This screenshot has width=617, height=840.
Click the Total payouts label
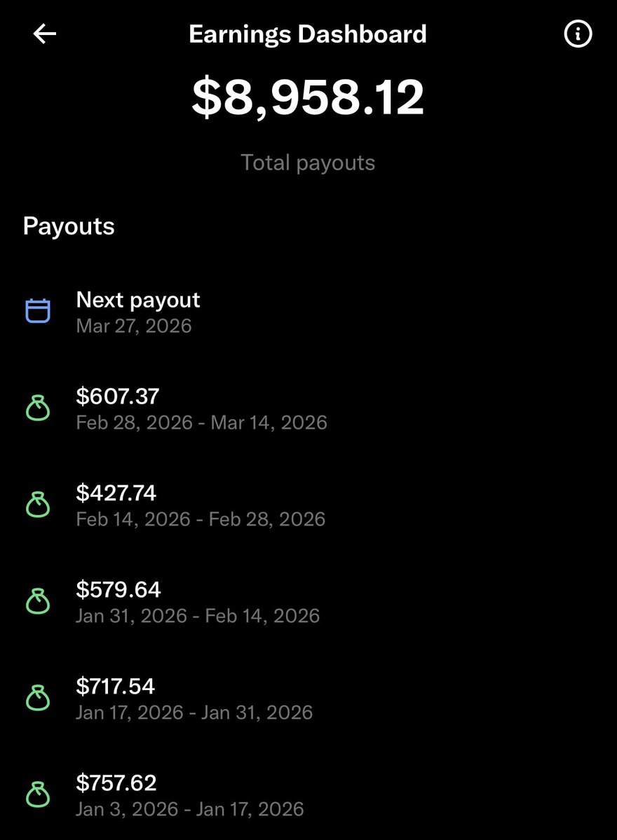click(x=308, y=163)
